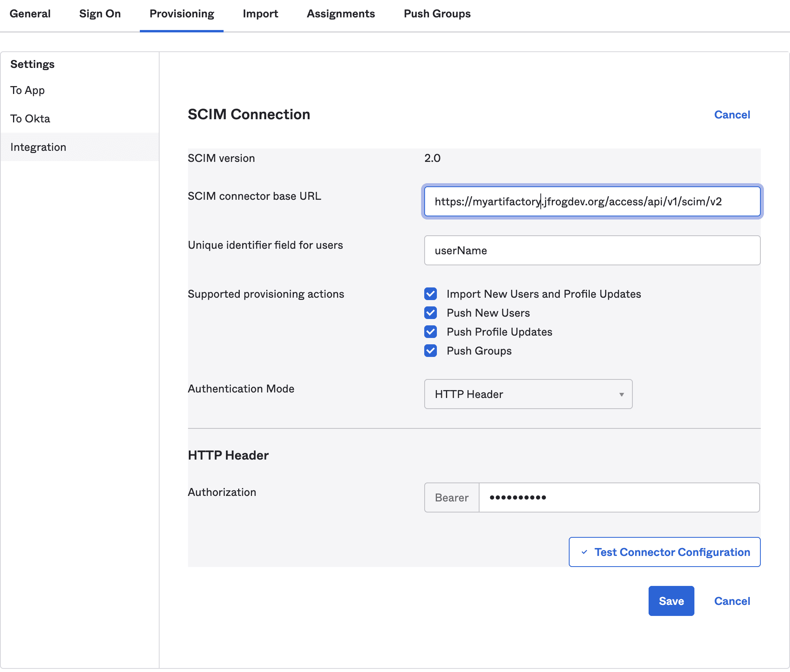Image resolution: width=790 pixels, height=672 pixels.
Task: Open the Sign On tab
Action: (100, 13)
